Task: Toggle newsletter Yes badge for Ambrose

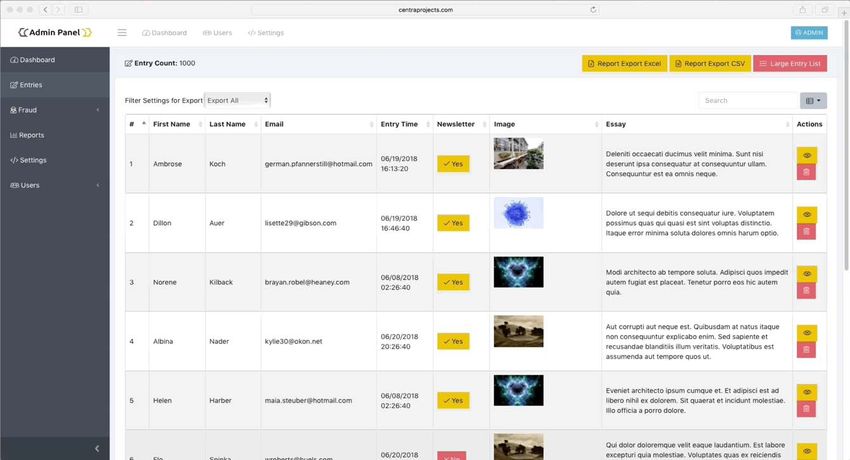Action: point(453,164)
